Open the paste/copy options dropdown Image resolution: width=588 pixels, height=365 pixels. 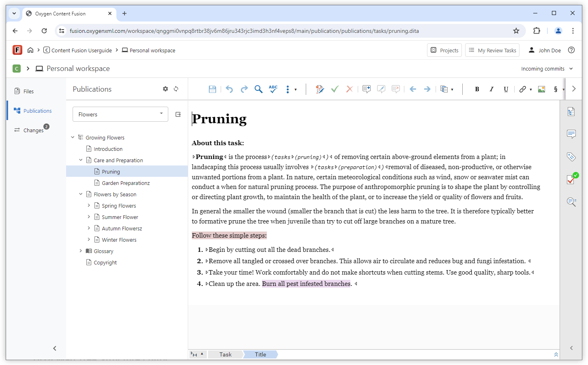pos(447,89)
